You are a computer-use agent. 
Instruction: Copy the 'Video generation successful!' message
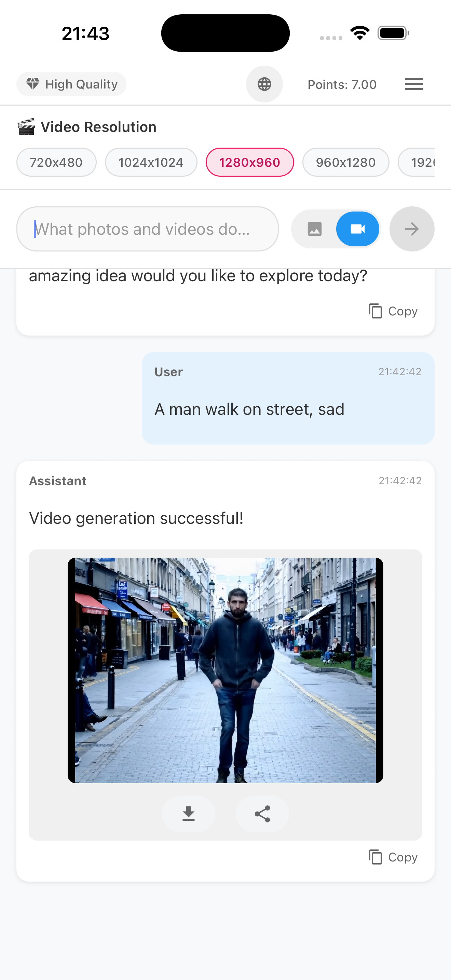coord(393,857)
